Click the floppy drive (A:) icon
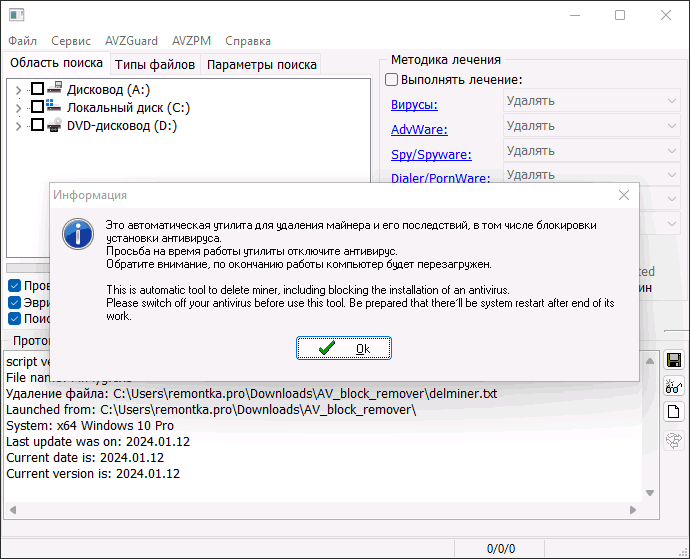This screenshot has width=690, height=559. coord(55,89)
